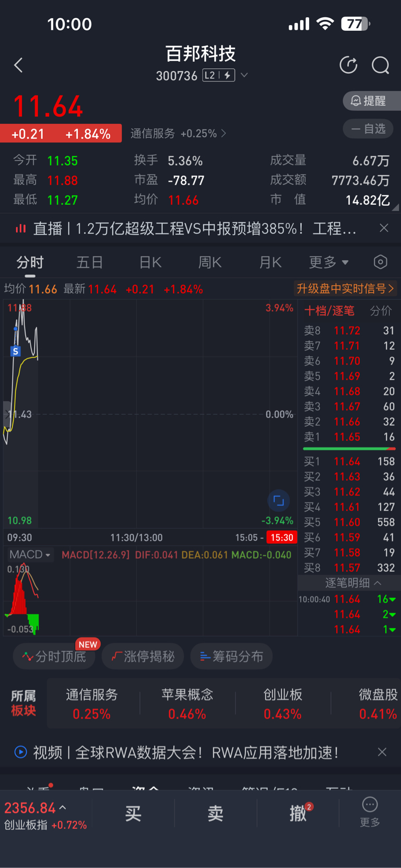Image resolution: width=401 pixels, height=868 pixels.
Task: Open the 更多 chart period dropdown
Action: (328, 262)
